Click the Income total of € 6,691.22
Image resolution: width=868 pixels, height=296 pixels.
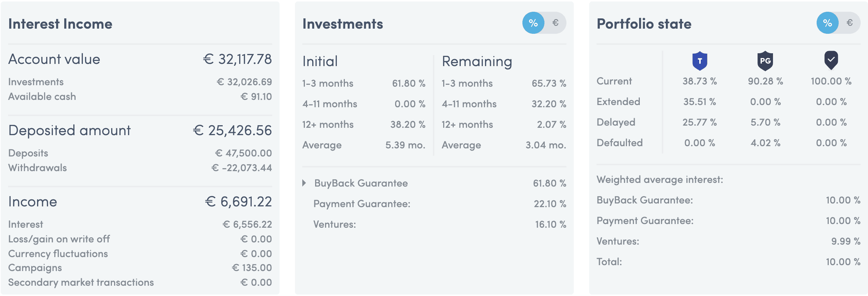238,202
